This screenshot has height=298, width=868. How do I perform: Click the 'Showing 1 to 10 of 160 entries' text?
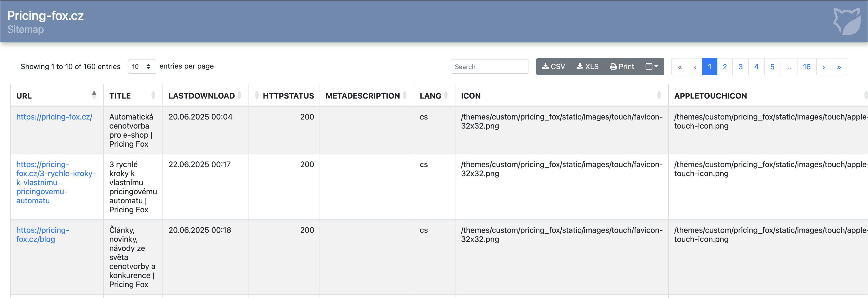pos(71,66)
